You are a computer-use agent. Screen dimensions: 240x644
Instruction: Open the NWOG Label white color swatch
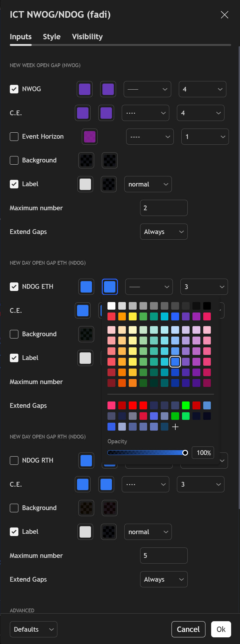[85, 184]
